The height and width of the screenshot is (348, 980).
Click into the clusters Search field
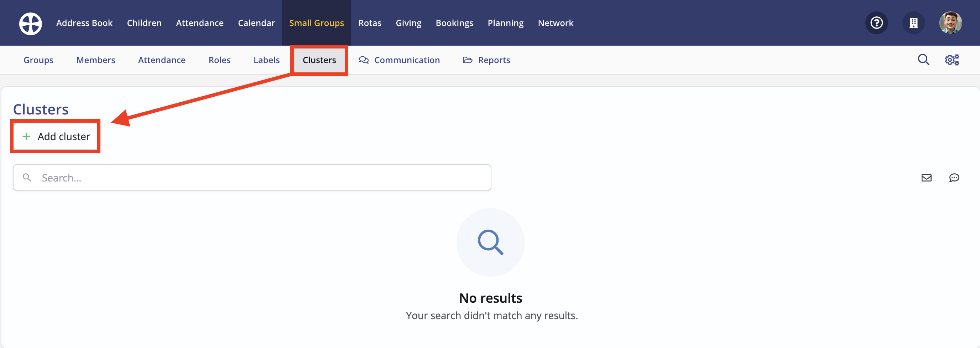point(252,178)
